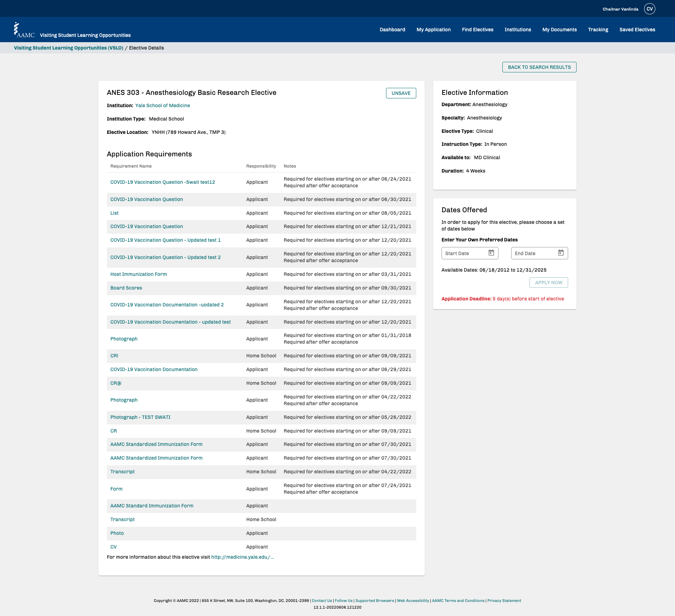Click the Responsibility column header
This screenshot has height=616, width=675.
[261, 166]
